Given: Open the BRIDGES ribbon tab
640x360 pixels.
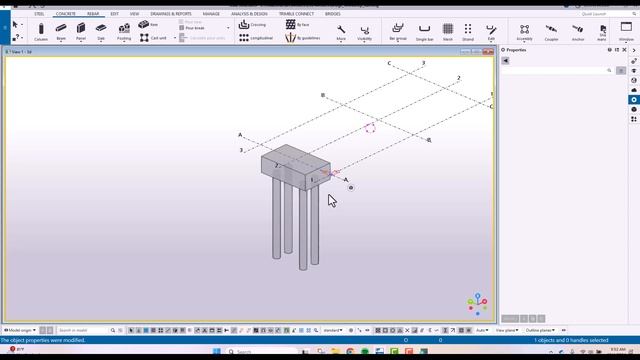Looking at the screenshot, I should 332,14.
